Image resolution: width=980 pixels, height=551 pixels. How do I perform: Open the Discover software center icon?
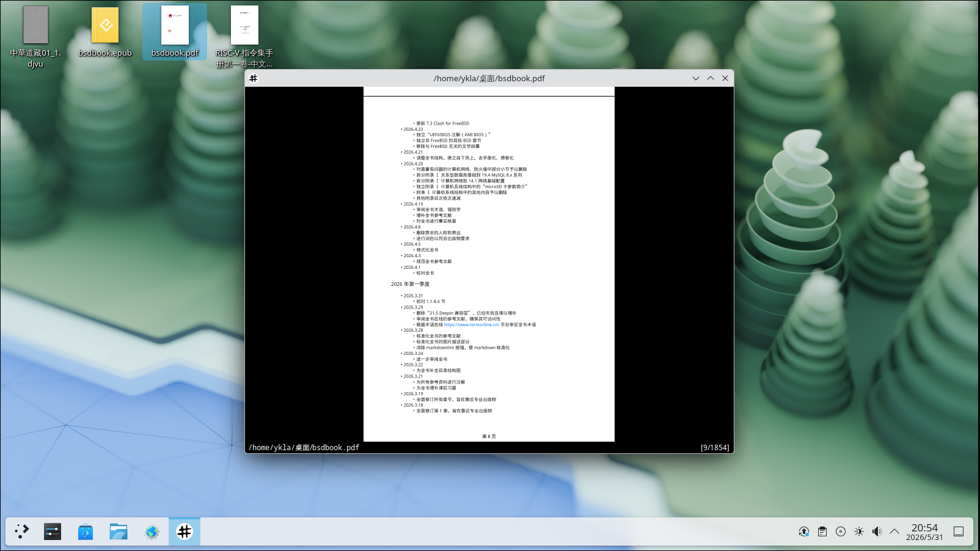pos(86,531)
